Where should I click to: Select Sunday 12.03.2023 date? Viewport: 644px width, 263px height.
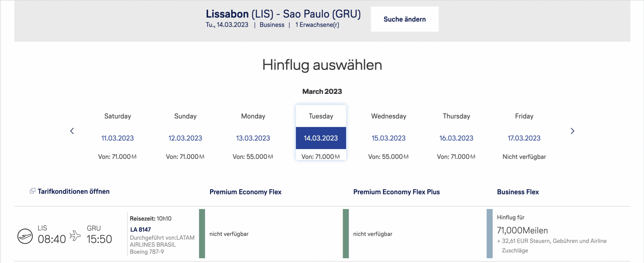coord(185,138)
